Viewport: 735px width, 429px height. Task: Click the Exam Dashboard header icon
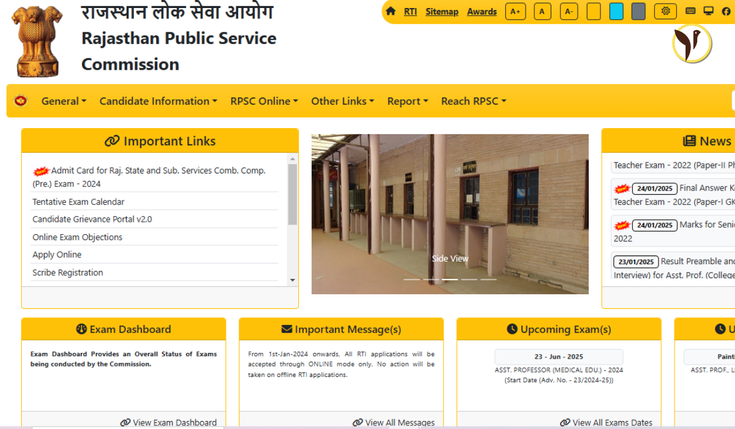82,329
